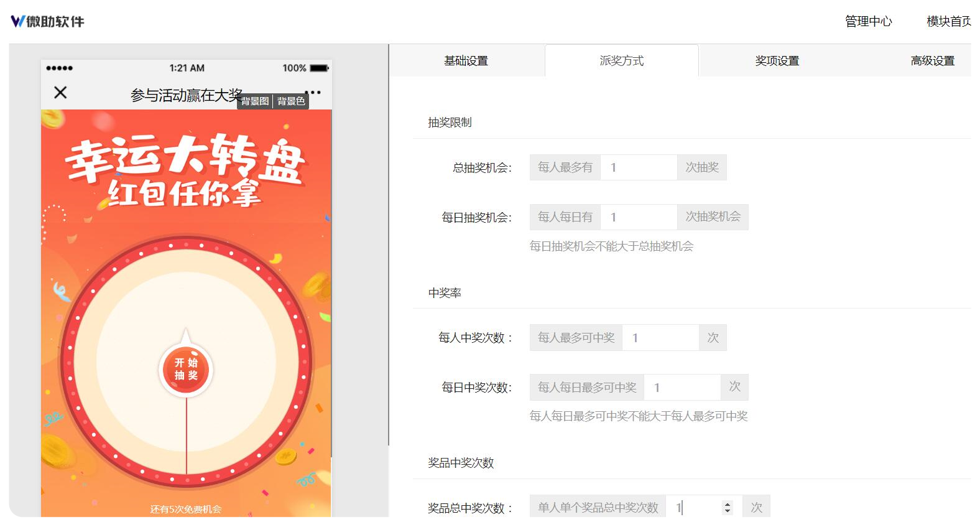Image resolution: width=980 pixels, height=527 pixels.
Task: Click the 参与活动赢在大奖 preview title
Action: [x=186, y=95]
